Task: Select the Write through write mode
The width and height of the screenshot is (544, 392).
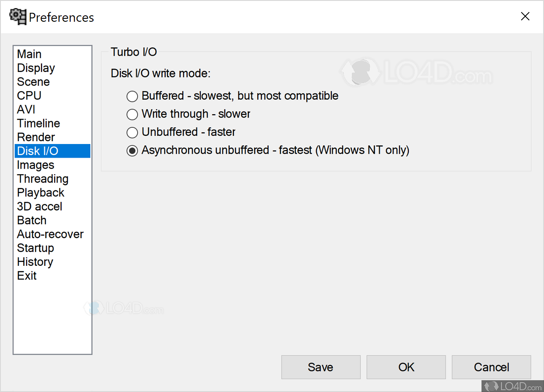Action: click(x=132, y=114)
